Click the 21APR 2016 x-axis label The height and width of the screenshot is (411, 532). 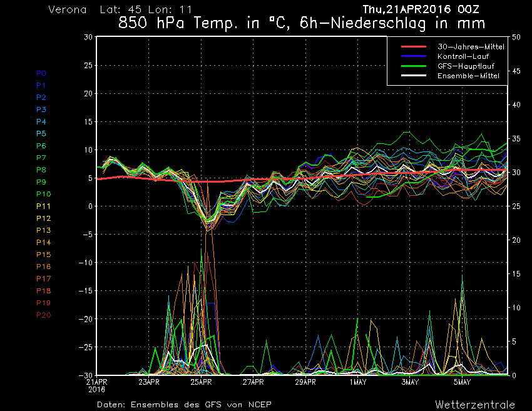[96, 386]
